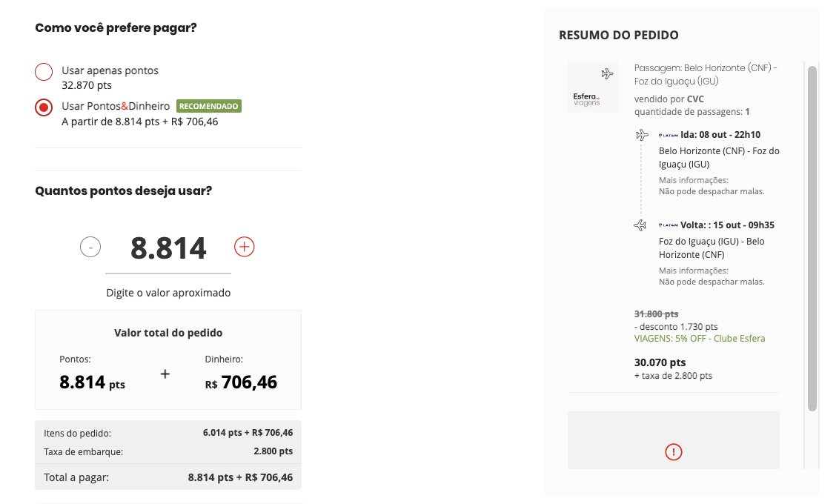Click 'Mais informações' under Volta flight
Viewport: 839px width, 504px height.
point(694,271)
